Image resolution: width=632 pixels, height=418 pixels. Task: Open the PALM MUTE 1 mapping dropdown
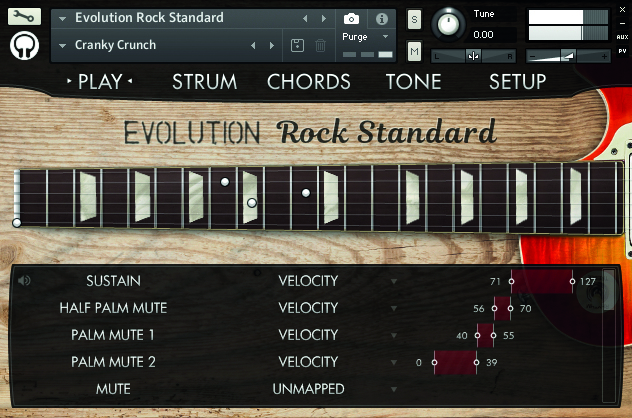[394, 335]
